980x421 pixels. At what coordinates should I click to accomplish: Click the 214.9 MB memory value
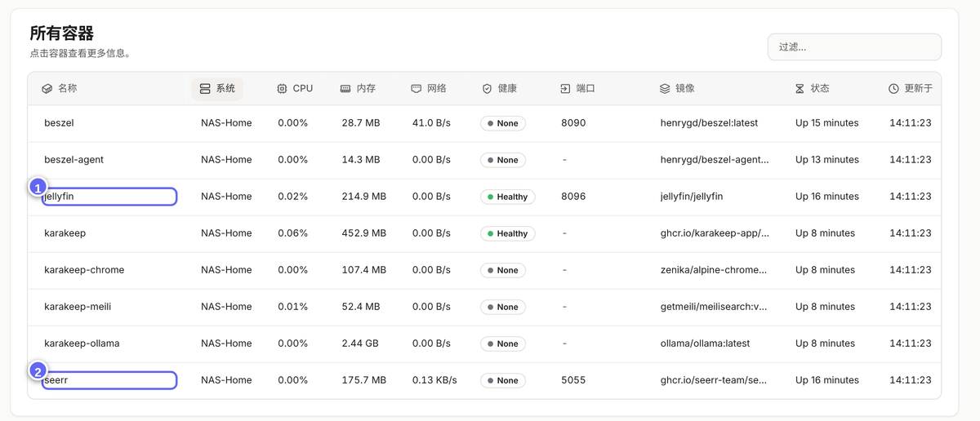point(363,197)
